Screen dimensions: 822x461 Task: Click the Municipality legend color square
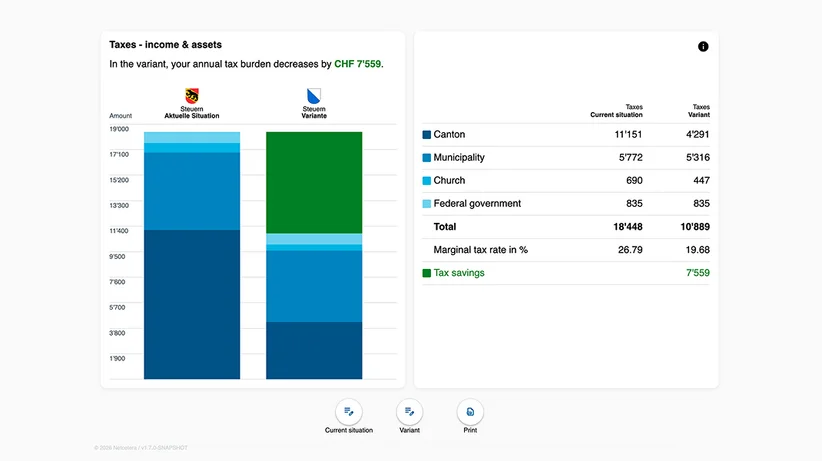427,158
